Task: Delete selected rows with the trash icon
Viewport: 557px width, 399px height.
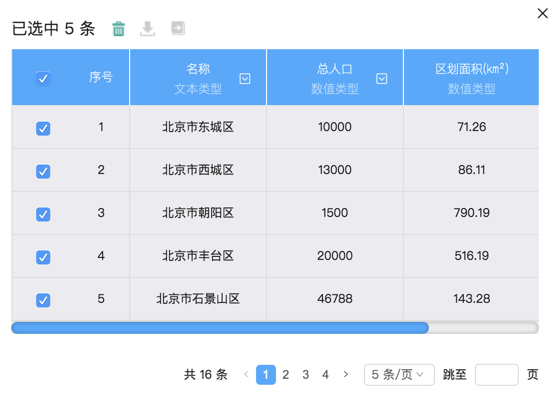Action: pyautogui.click(x=119, y=28)
